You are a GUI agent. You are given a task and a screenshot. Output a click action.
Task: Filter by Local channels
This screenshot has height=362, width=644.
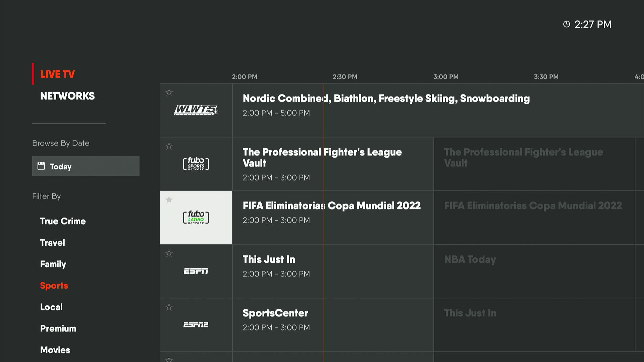tap(51, 307)
